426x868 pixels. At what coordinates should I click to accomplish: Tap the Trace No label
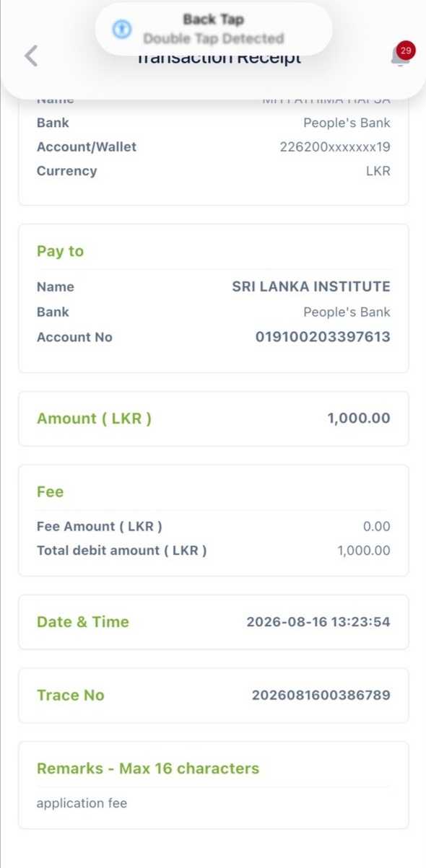click(x=71, y=696)
